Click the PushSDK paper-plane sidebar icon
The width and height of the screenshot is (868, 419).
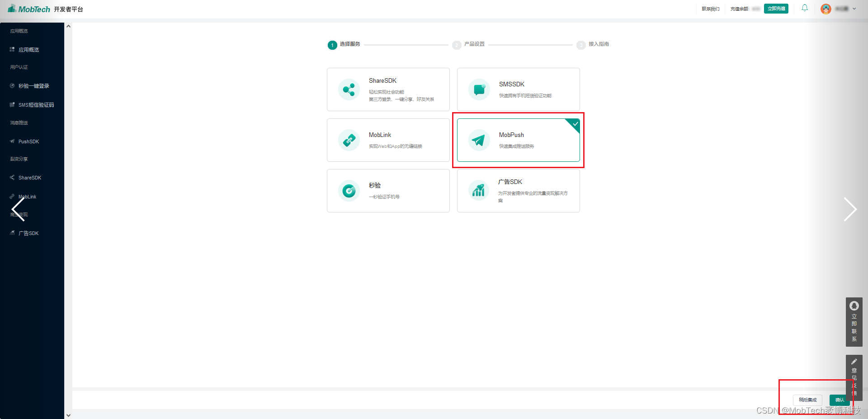coord(12,141)
